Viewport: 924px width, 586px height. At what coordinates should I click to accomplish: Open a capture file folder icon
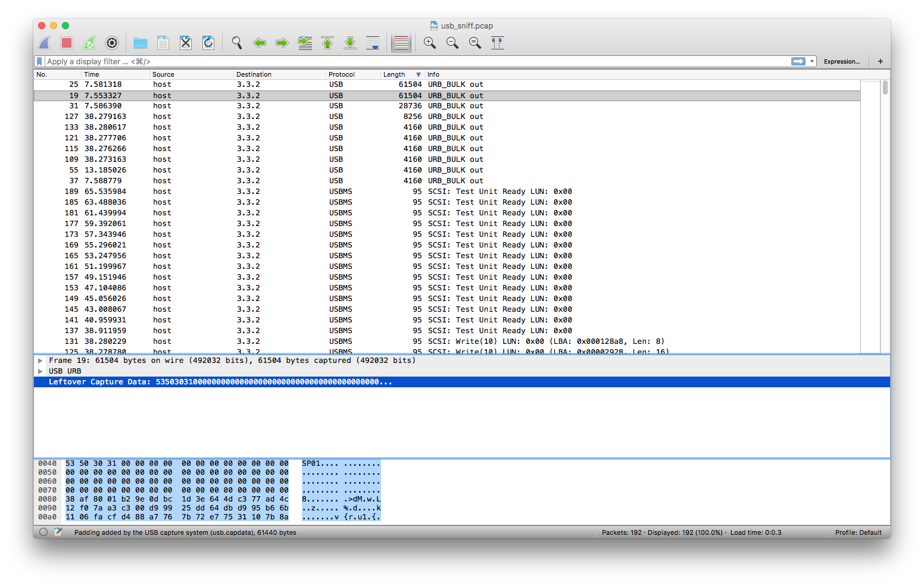tap(141, 43)
